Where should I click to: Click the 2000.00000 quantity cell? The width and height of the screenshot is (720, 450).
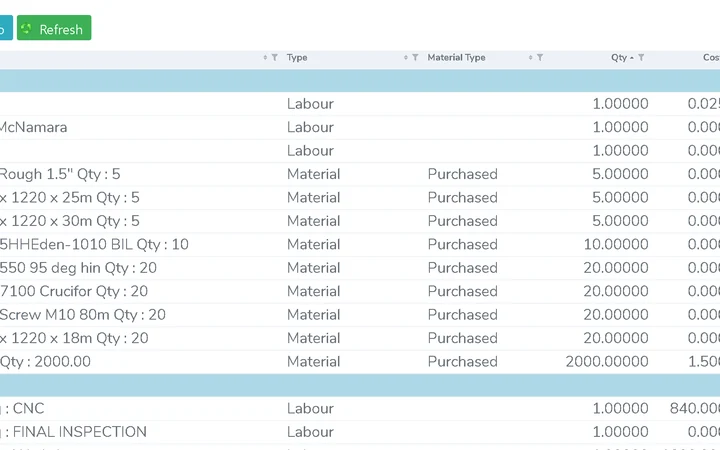click(x=607, y=361)
